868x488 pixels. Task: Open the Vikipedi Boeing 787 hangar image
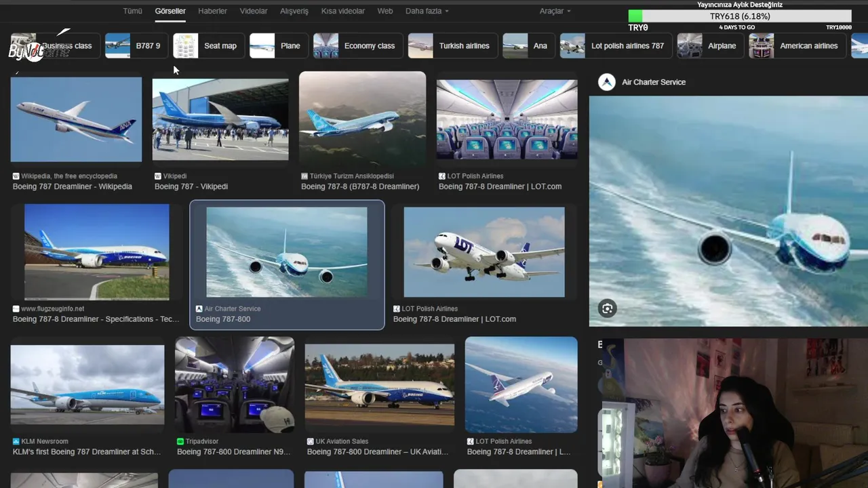pos(220,119)
